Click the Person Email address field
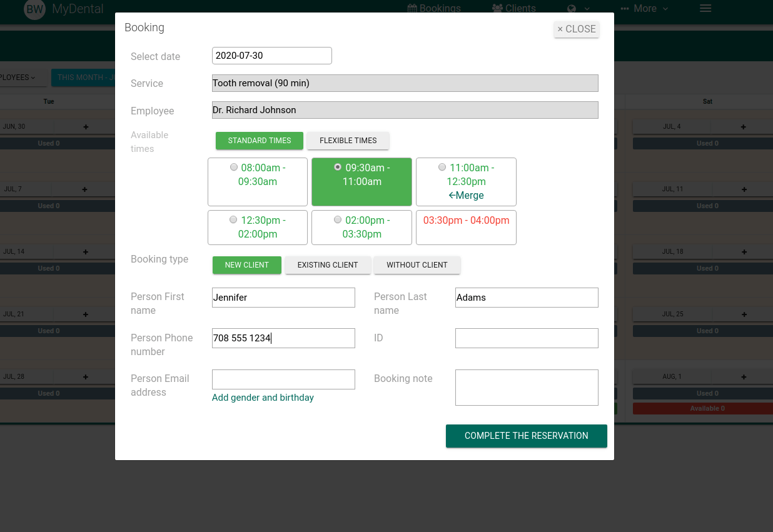Viewport: 773px width, 532px height. (283, 379)
